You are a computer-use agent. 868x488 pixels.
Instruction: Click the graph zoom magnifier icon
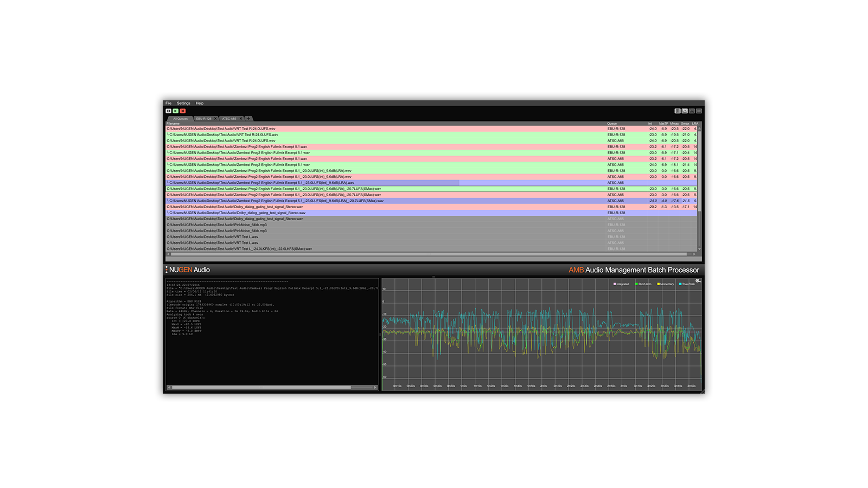coord(698,281)
